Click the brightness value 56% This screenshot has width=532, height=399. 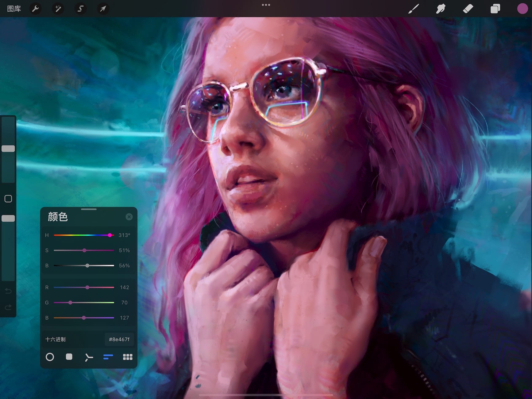point(124,265)
